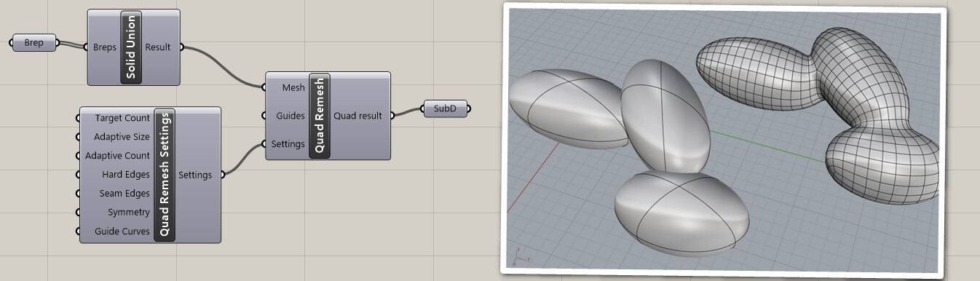980x281 pixels.
Task: Click the Mesh input on Quad Remesh
Action: (x=293, y=87)
